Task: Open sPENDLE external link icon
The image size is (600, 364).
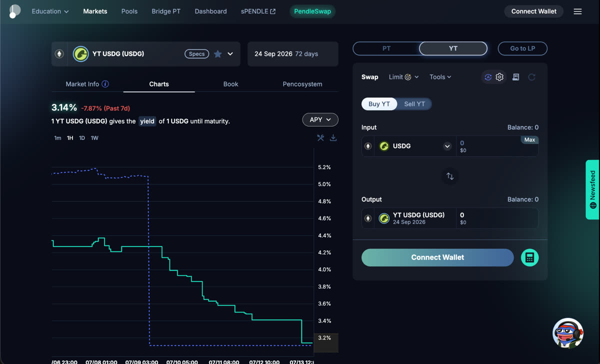Action: [273, 11]
